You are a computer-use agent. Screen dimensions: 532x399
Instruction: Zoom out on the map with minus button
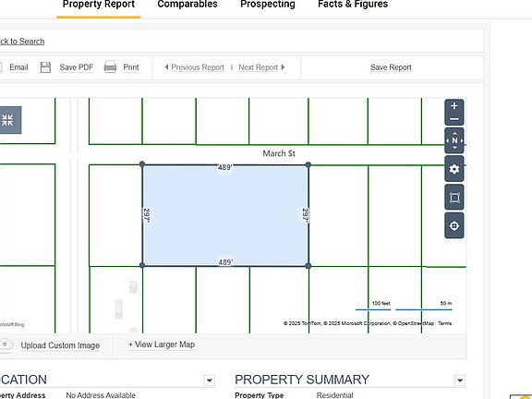click(454, 119)
